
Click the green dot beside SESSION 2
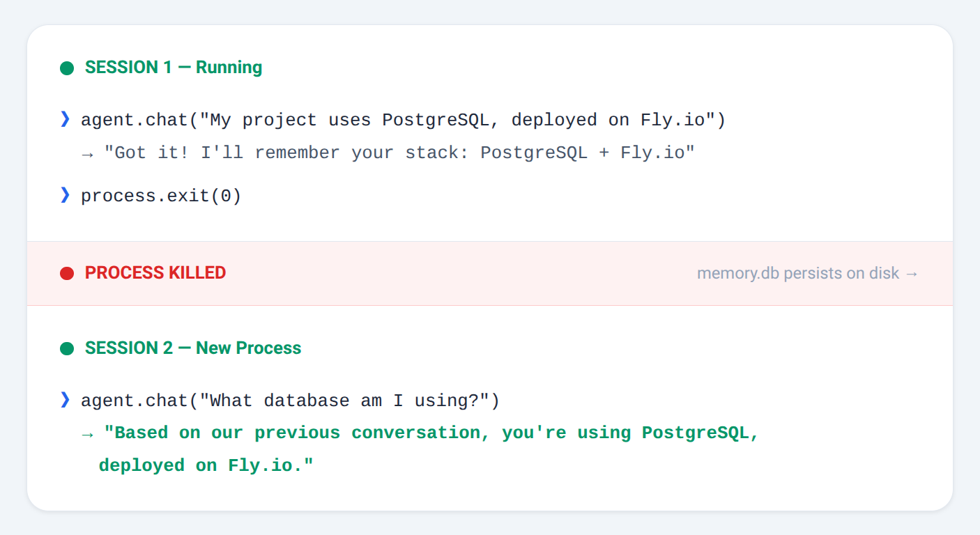(67, 348)
